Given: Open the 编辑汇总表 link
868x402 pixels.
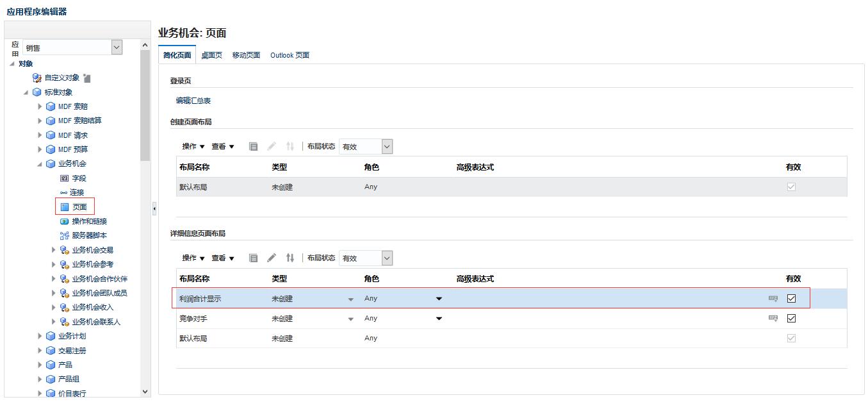Looking at the screenshot, I should [193, 101].
